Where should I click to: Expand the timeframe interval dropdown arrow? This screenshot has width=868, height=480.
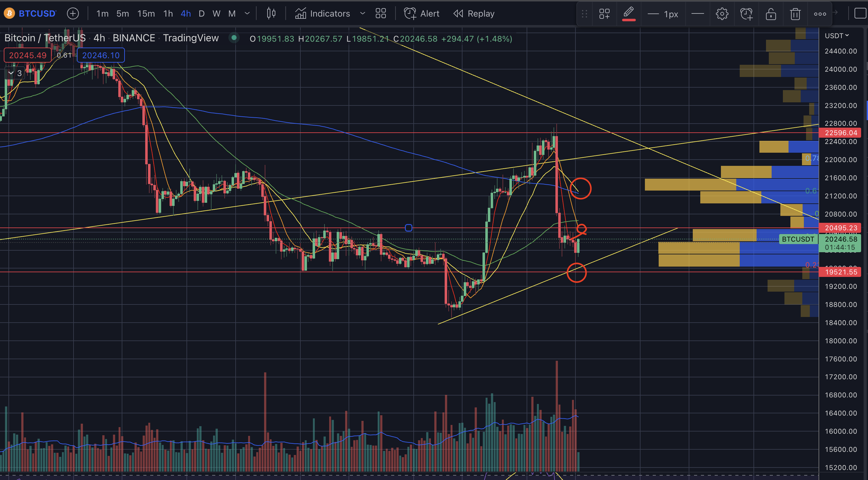pyautogui.click(x=247, y=13)
